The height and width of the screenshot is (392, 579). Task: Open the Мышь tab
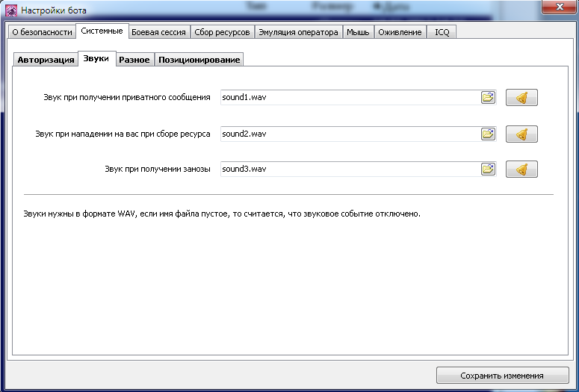[x=358, y=32]
